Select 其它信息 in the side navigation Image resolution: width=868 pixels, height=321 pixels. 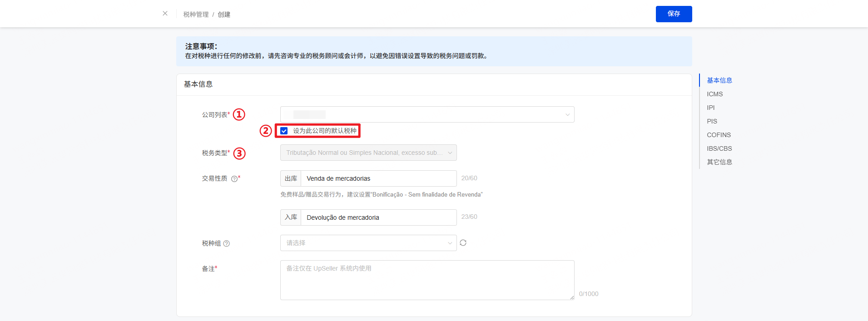coord(719,162)
